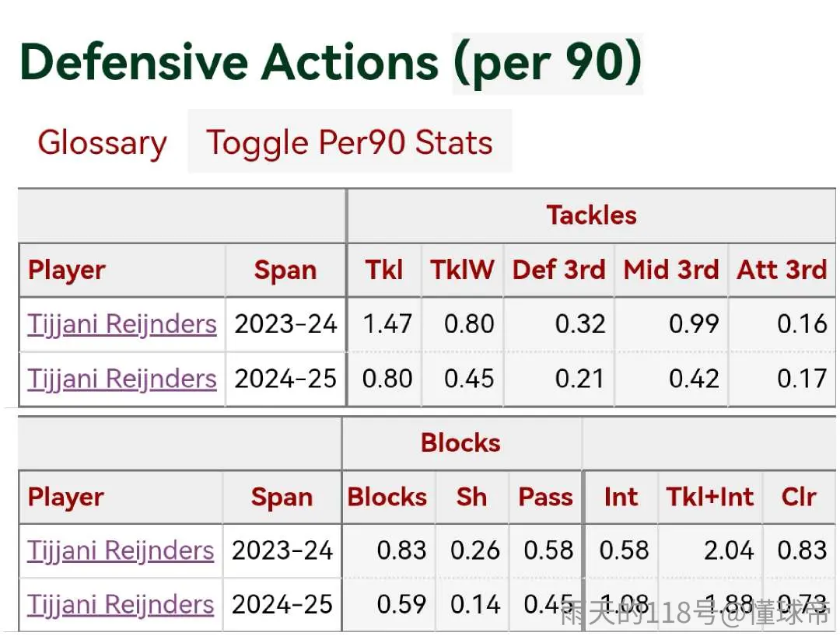The image size is (840, 636).
Task: Sort by Clr column header
Action: coord(799,497)
